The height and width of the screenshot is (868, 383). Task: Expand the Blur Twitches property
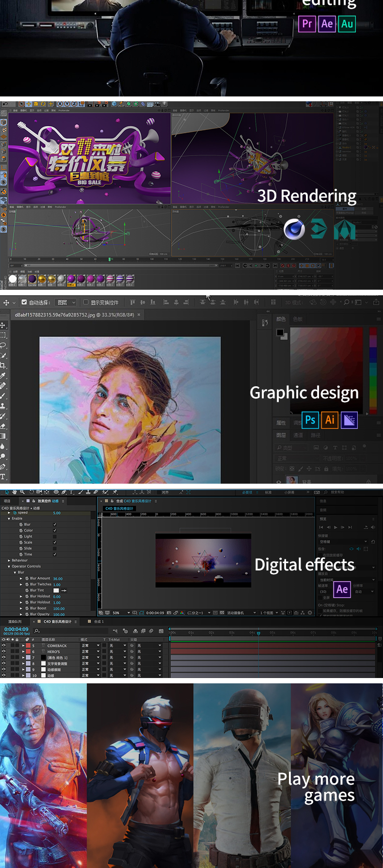coord(21,584)
